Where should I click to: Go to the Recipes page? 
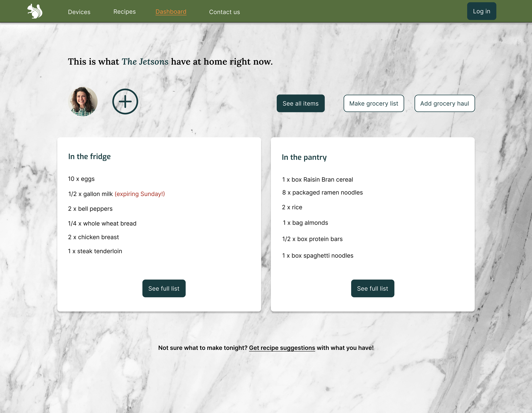pyautogui.click(x=124, y=12)
